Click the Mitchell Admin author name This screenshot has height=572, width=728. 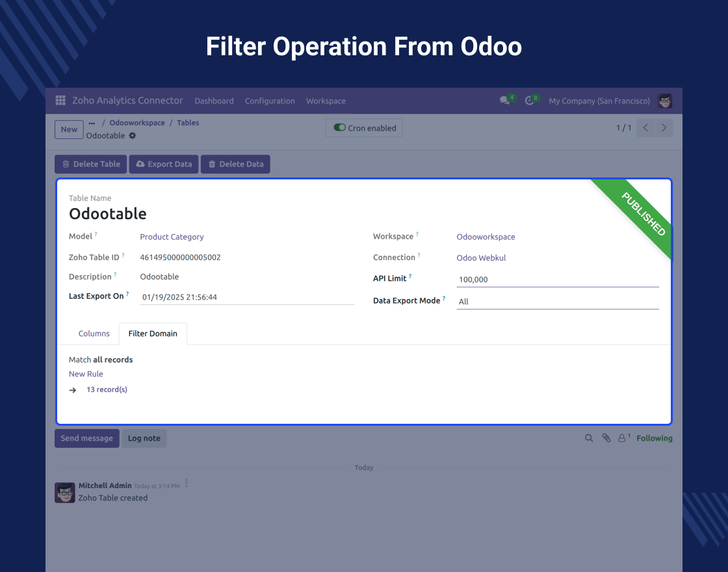coord(105,485)
